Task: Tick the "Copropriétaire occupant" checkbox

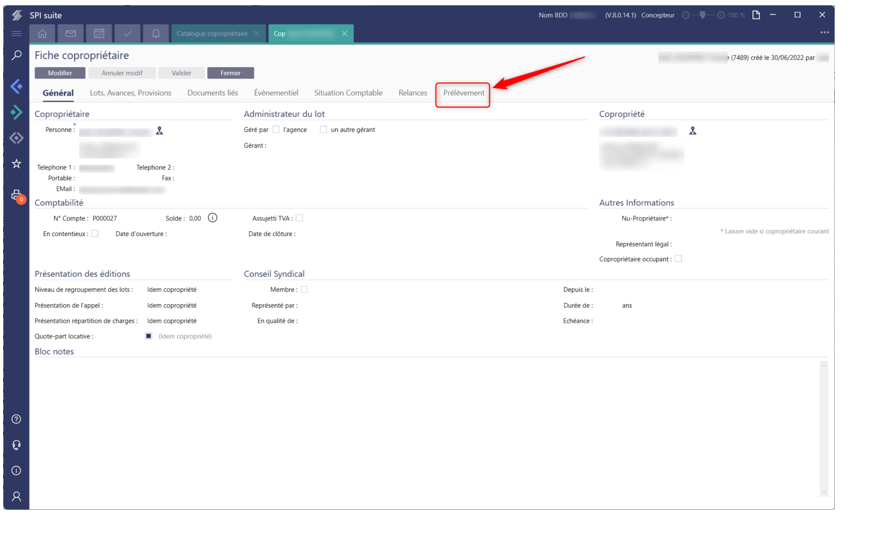Action: tap(678, 259)
